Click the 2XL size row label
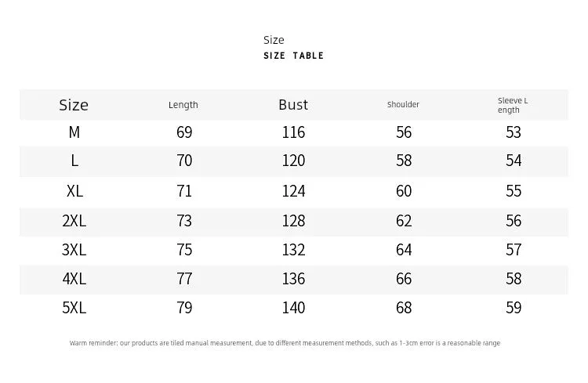 [74, 221]
